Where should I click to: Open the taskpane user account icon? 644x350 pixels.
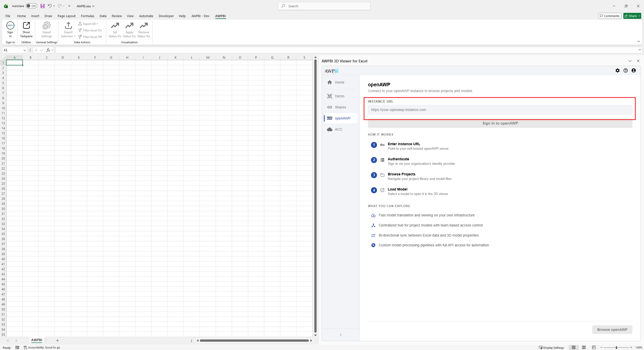click(634, 71)
